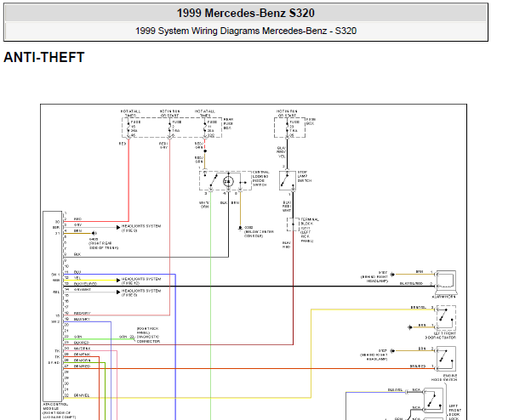Click the alarm horn symbol

pos(445,281)
